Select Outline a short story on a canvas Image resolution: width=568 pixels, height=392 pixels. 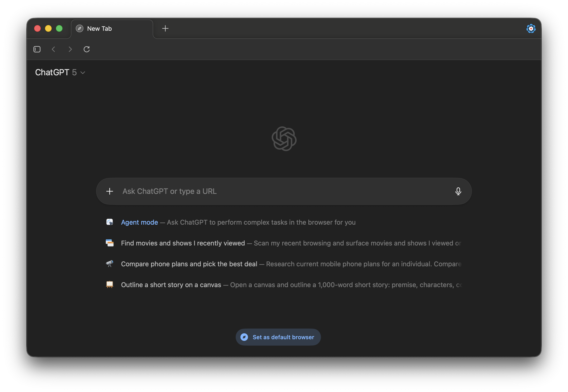coord(171,285)
